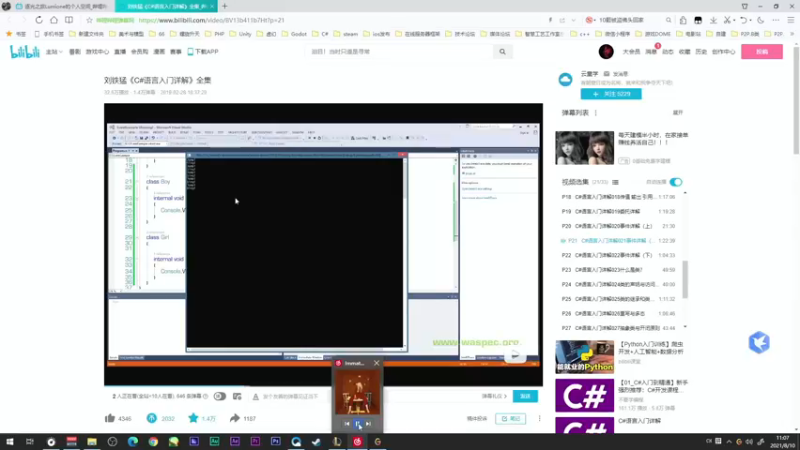Toggle the danmaku display switch
Image resolution: width=800 pixels, height=450 pixels.
[x=219, y=396]
